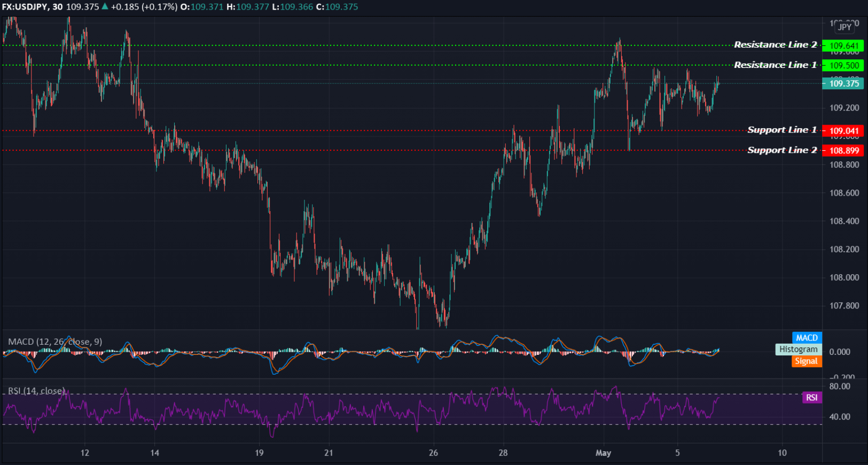Click the blue MACD series label

point(807,338)
